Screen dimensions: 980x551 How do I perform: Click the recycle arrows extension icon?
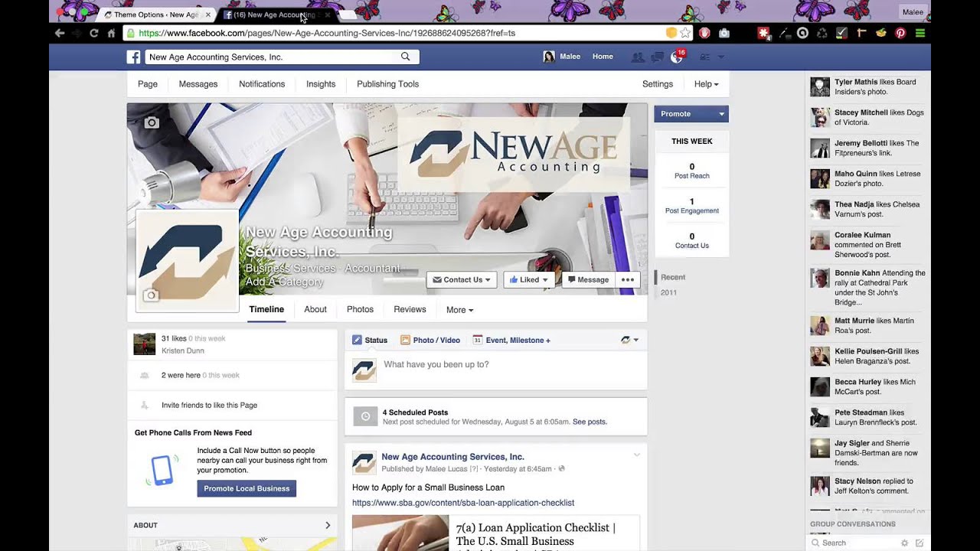(822, 33)
